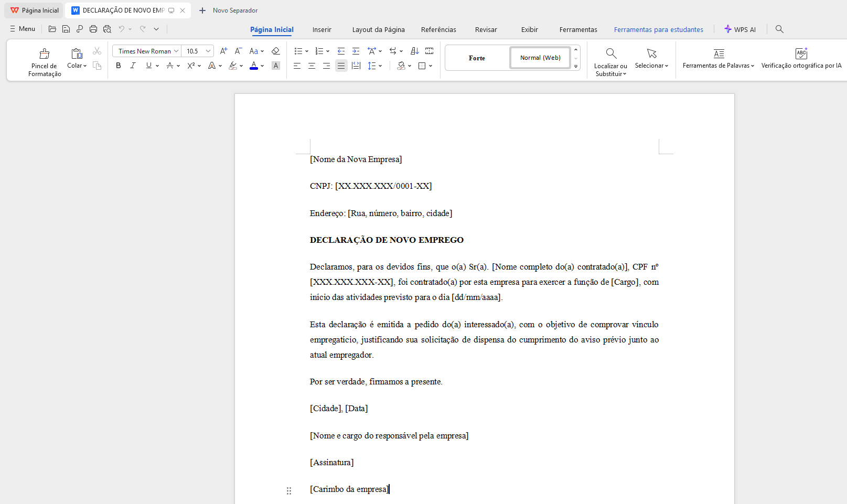This screenshot has width=847, height=504.
Task: Toggle italic formatting
Action: point(133,66)
